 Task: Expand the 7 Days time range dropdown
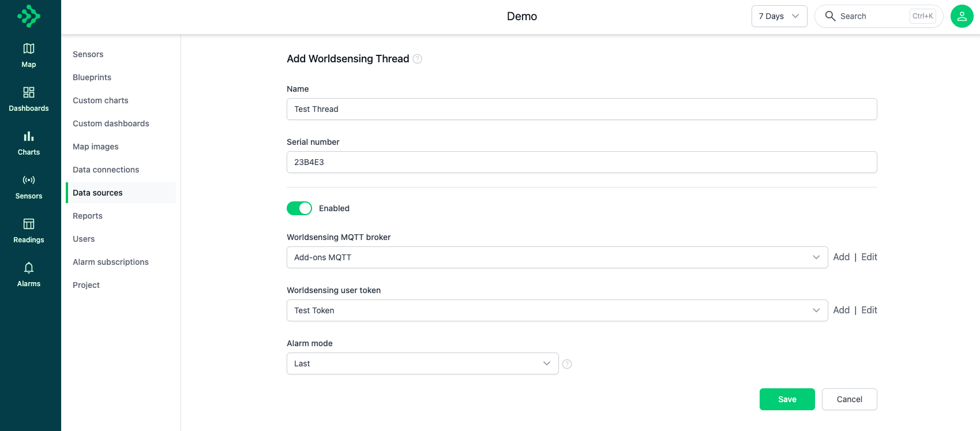tap(779, 16)
